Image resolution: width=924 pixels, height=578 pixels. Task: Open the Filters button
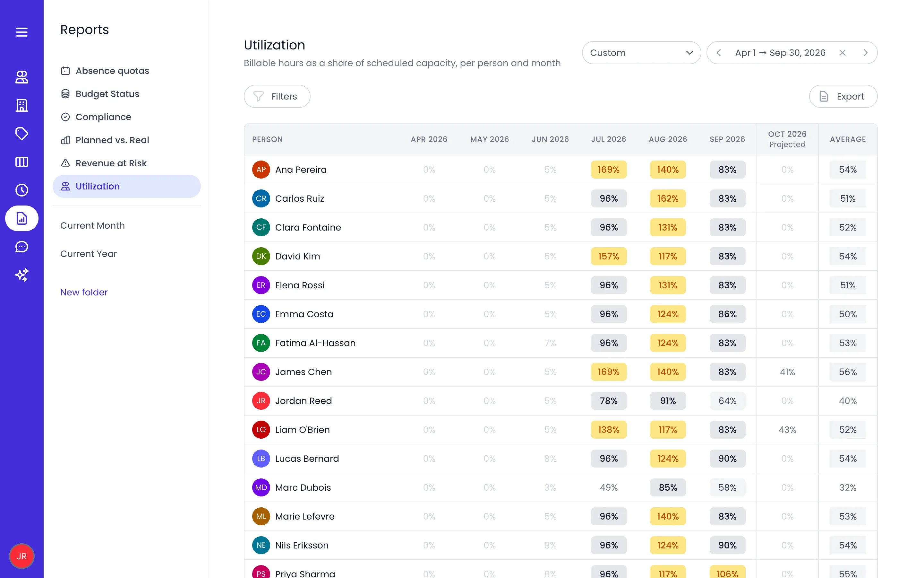277,96
